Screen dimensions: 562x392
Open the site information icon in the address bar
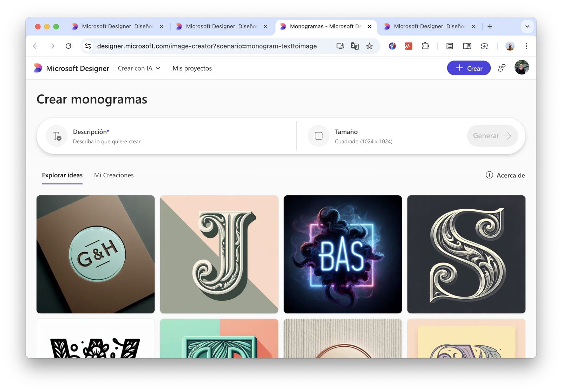[88, 46]
